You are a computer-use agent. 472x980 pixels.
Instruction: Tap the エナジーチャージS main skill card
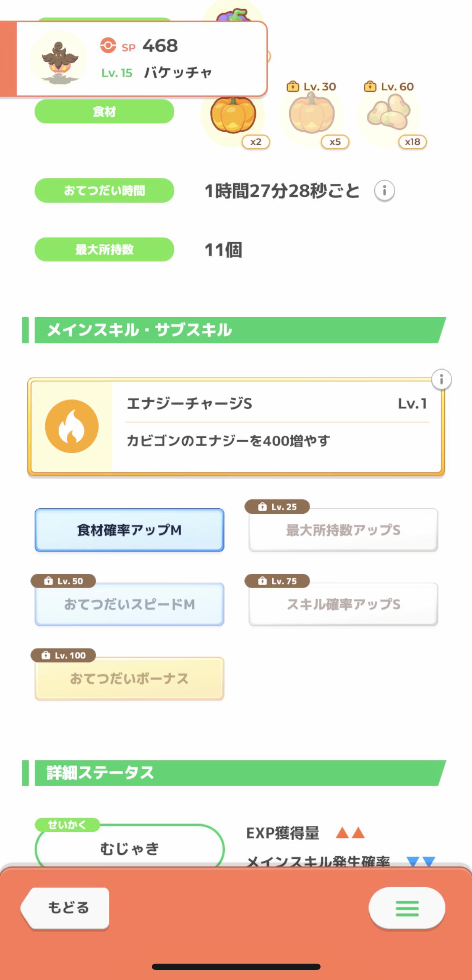click(x=277, y=426)
